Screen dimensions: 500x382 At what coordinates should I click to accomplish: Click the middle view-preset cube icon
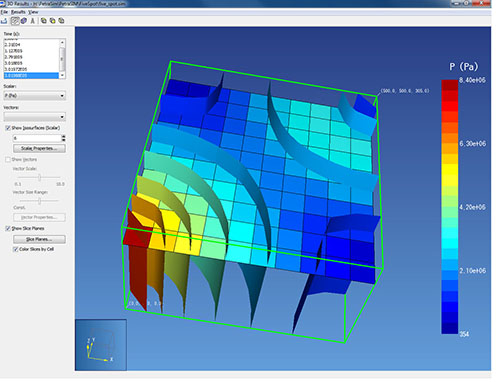(x=52, y=21)
